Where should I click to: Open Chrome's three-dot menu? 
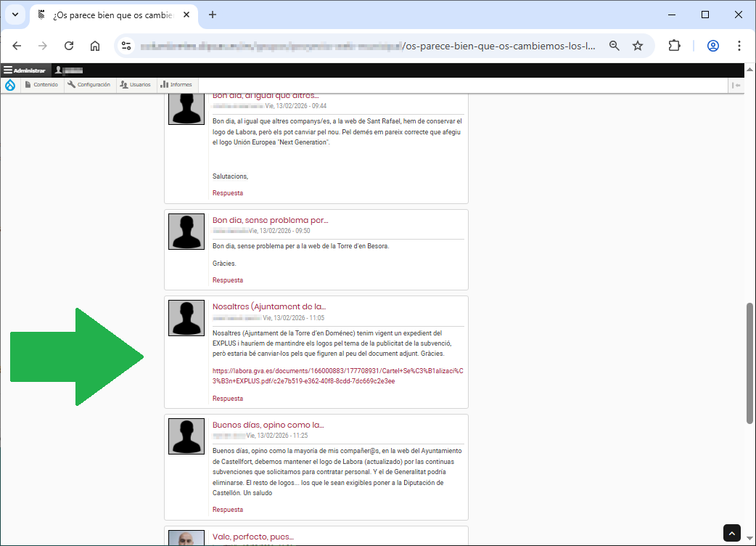pos(739,45)
